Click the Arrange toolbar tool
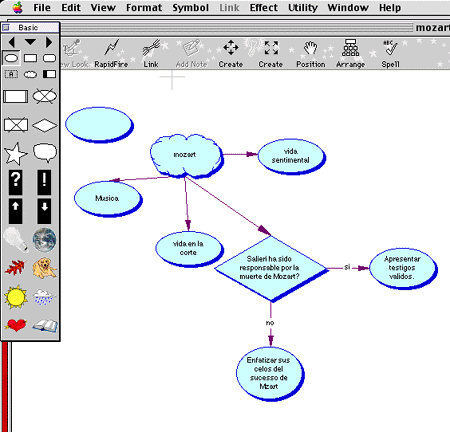Viewport: 450px width, 432px height. [350, 53]
